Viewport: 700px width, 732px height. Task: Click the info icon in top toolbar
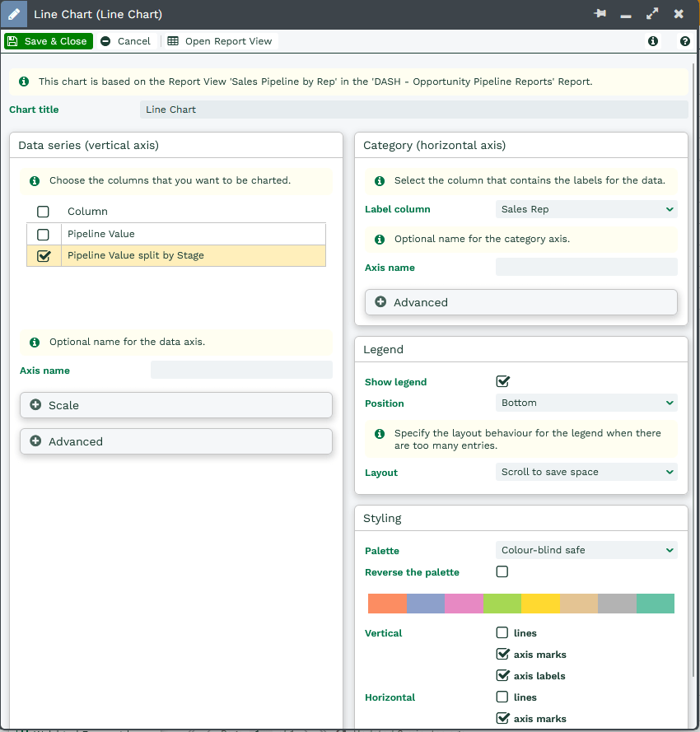(653, 41)
